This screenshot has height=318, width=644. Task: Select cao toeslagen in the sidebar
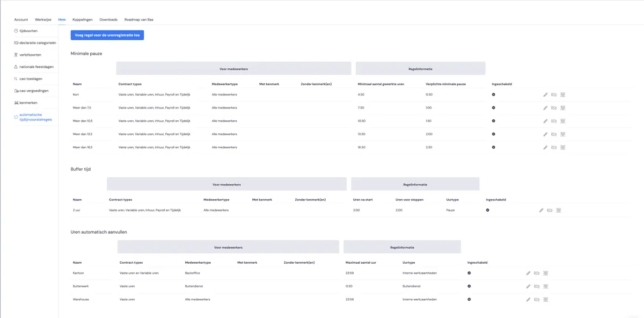[x=29, y=78]
